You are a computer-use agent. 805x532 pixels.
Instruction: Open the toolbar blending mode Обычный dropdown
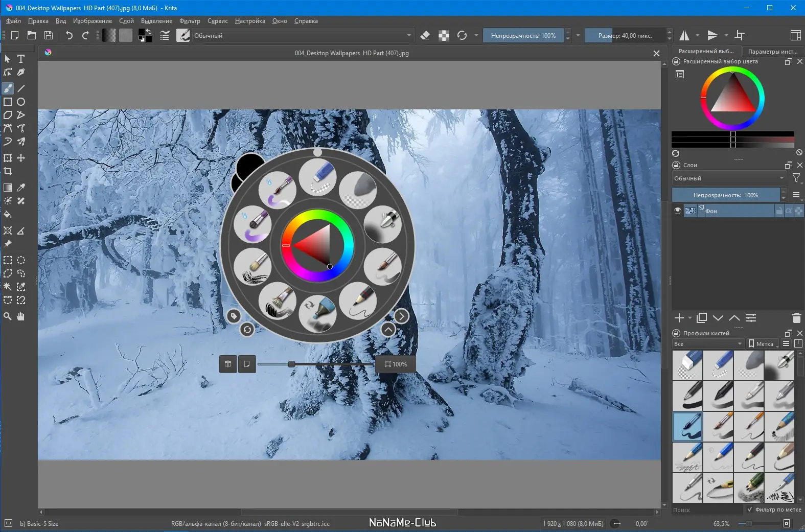click(x=302, y=35)
